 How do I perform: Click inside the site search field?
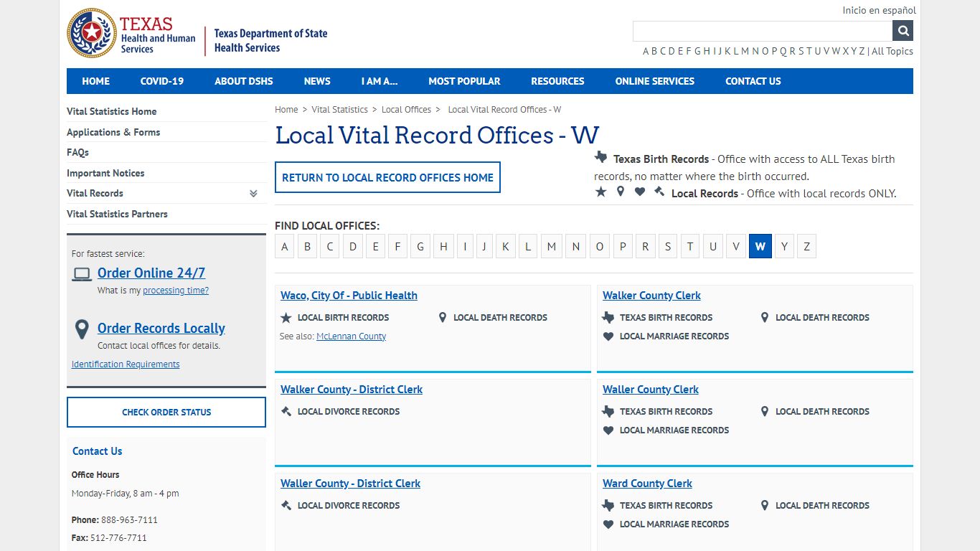click(762, 31)
